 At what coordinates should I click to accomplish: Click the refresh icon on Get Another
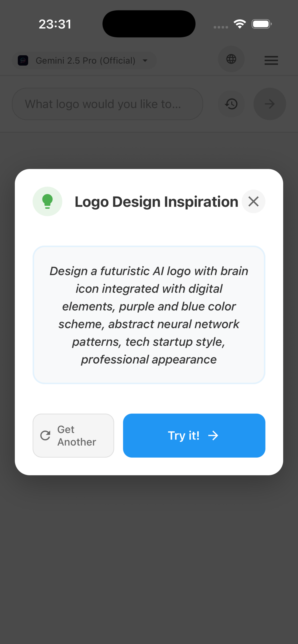pos(45,436)
